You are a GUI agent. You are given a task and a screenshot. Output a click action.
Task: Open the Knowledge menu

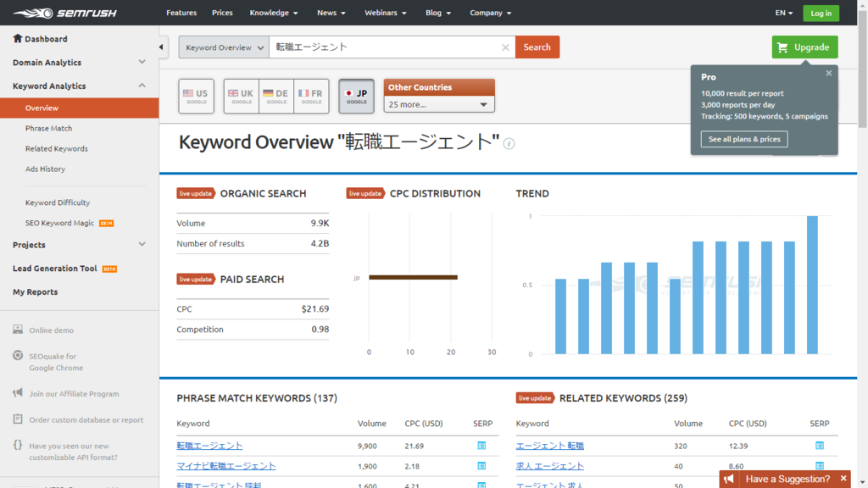pyautogui.click(x=274, y=13)
